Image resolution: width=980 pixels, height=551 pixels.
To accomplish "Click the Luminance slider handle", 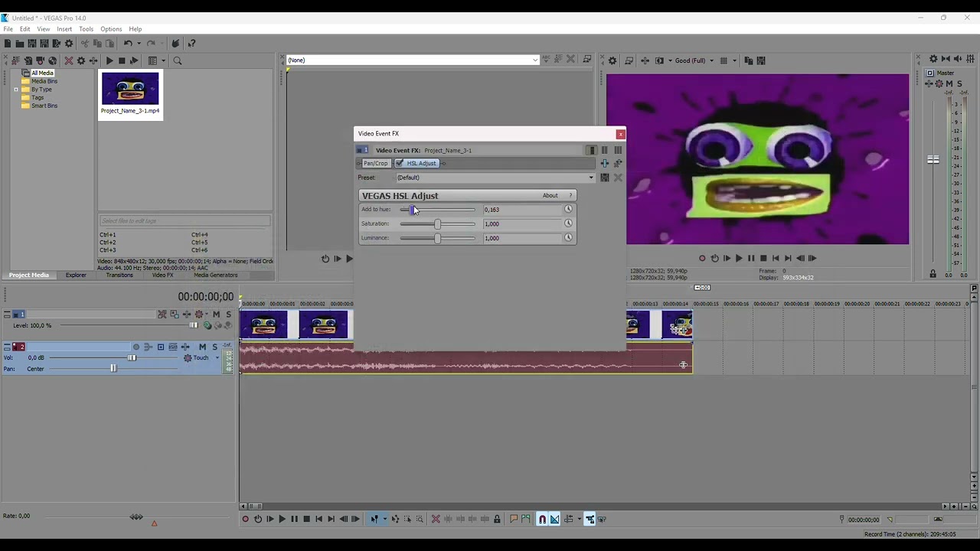I will tap(437, 238).
